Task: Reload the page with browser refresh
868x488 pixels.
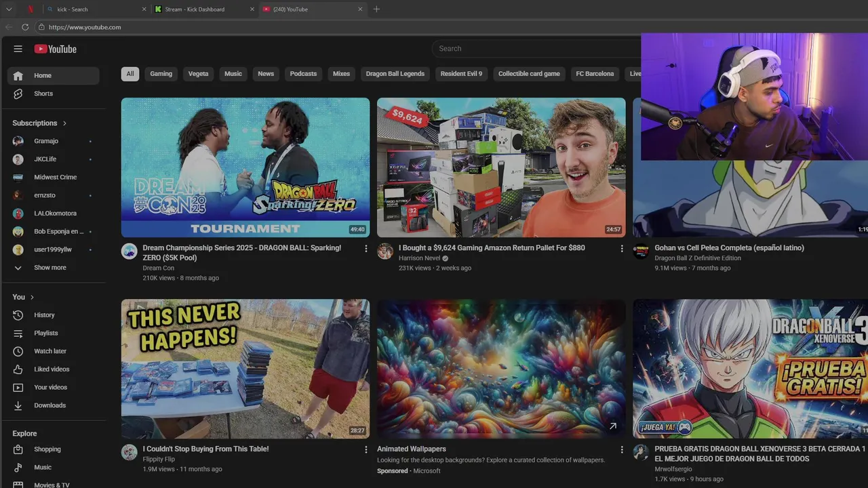Action: point(25,27)
